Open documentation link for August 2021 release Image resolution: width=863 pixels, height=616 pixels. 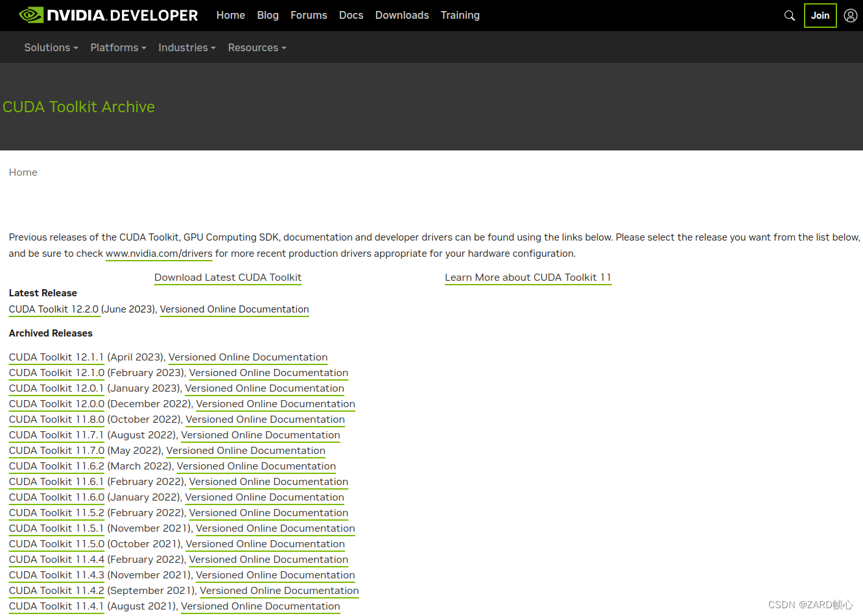[261, 606]
